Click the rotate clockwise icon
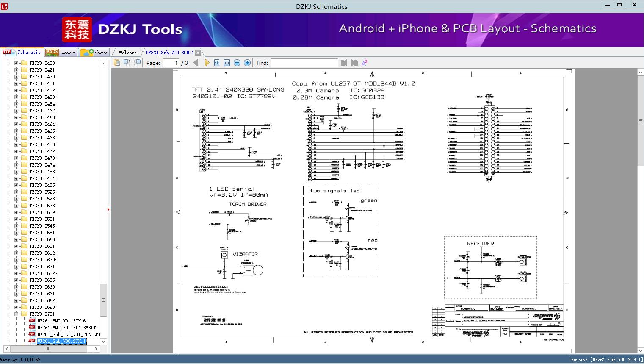The width and height of the screenshot is (644, 364). click(x=137, y=63)
